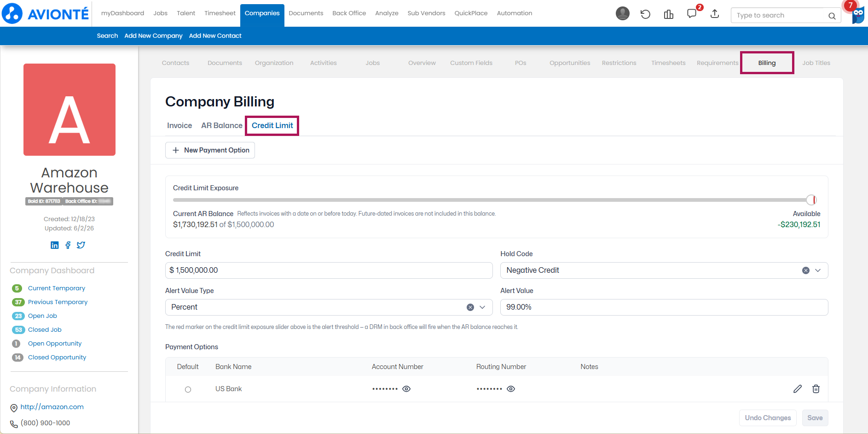Click the credit limit exposure slider handle

coord(811,200)
